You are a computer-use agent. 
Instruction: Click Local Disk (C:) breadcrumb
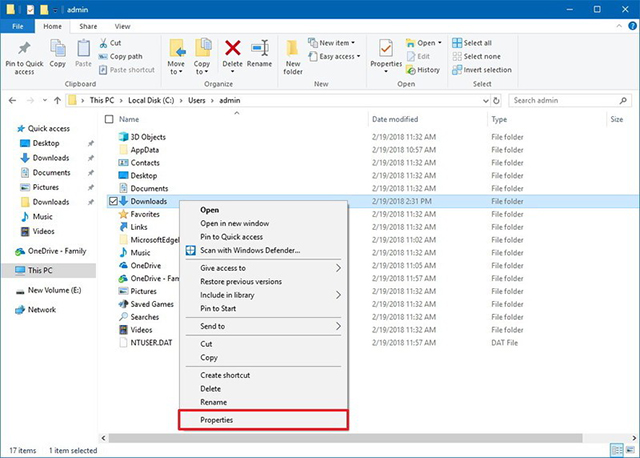click(x=151, y=100)
